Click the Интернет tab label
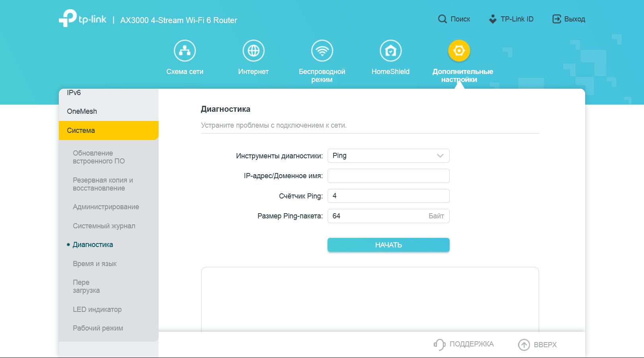Viewport: 644px width, 358px height. pos(253,72)
